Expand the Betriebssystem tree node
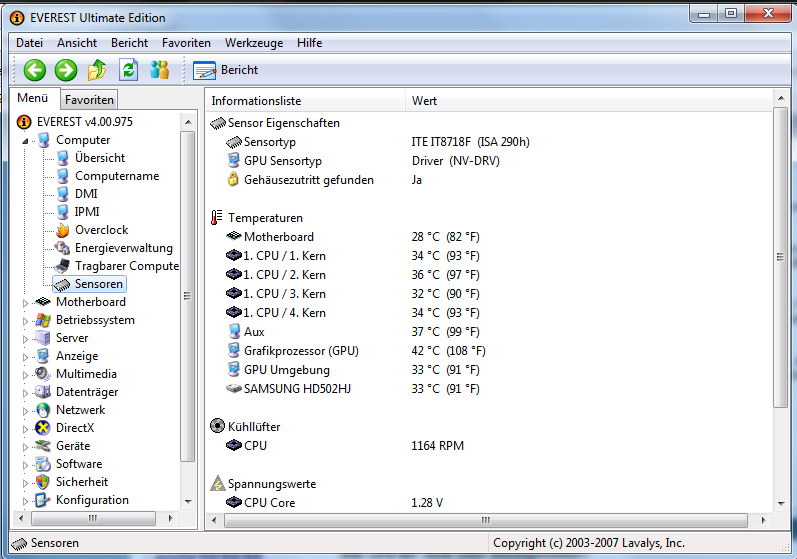Image resolution: width=797 pixels, height=559 pixels. tap(25, 321)
